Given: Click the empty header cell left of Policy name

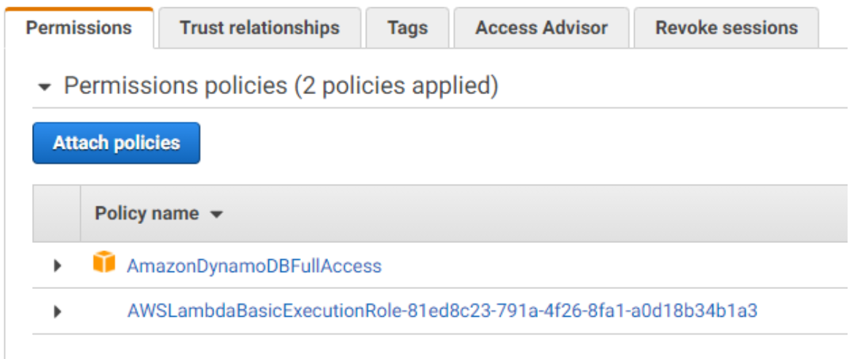Looking at the screenshot, I should [57, 214].
